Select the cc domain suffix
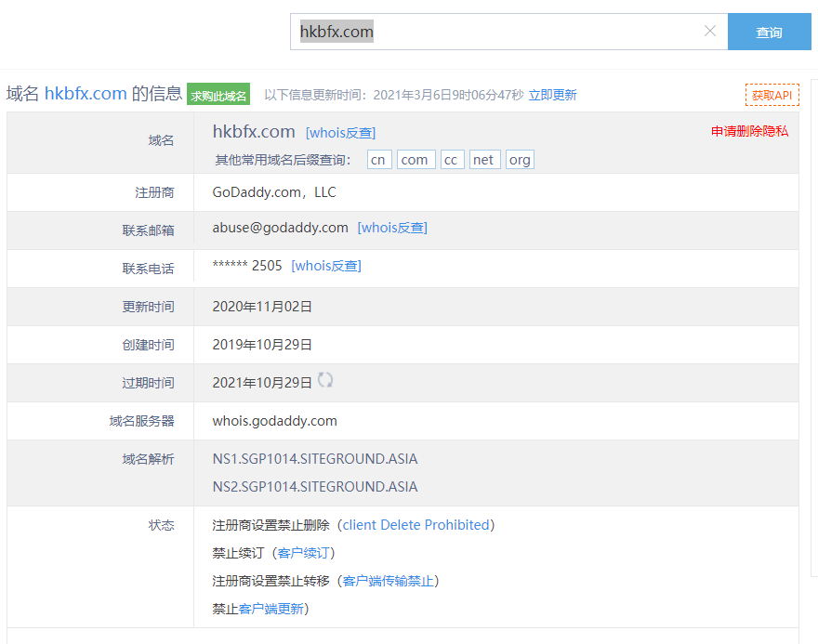Screen dimensions: 818x644 (451, 160)
